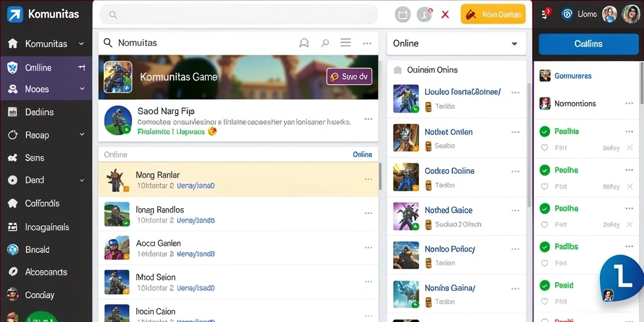Image resolution: width=644 pixels, height=322 pixels.
Task: Expand the Reoap sidebar item chevron
Action: click(x=82, y=135)
